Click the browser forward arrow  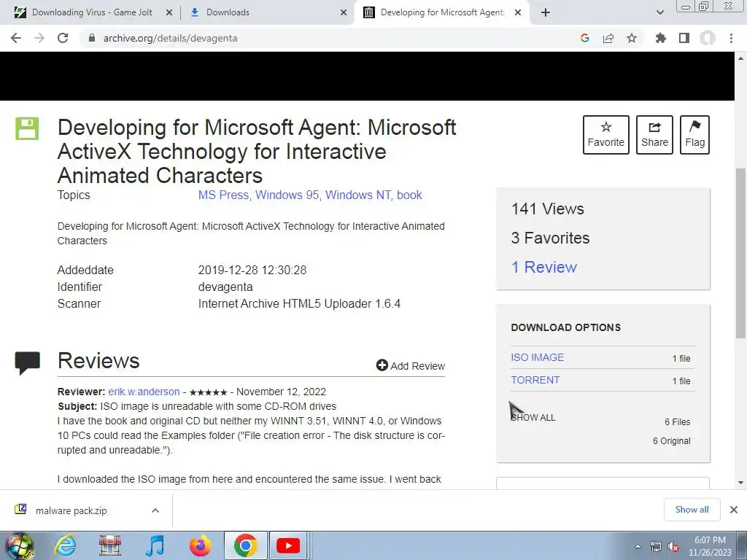click(x=39, y=38)
